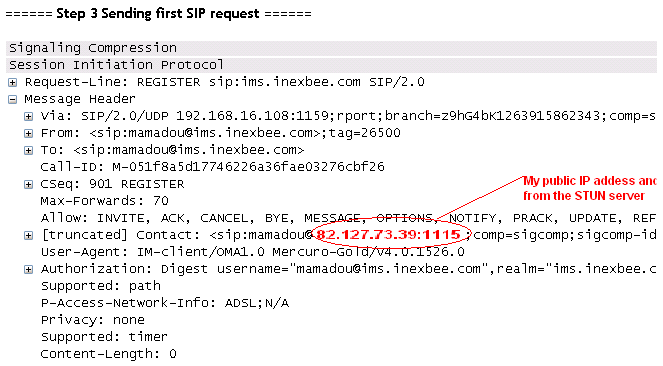663x366 pixels.
Task: Select the Max-Forwards: 70 line
Action: coord(104,201)
